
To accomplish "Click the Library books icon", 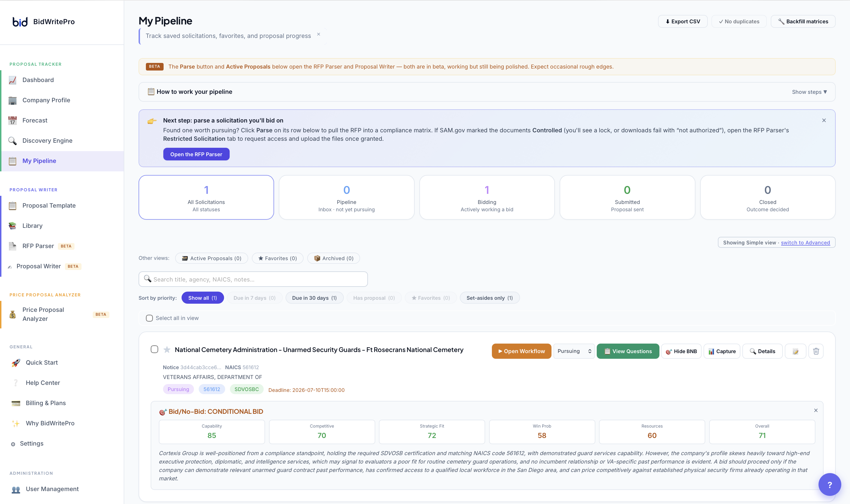I will tap(13, 226).
